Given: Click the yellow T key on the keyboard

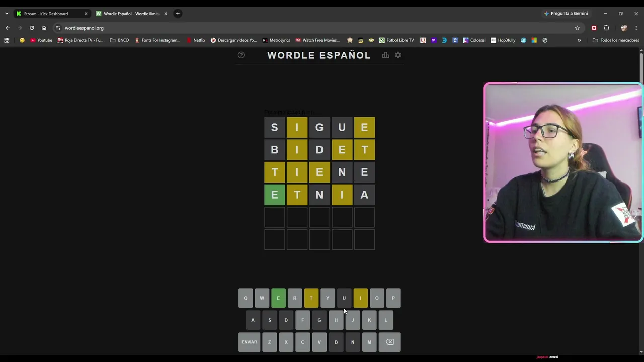Looking at the screenshot, I should pos(311,298).
